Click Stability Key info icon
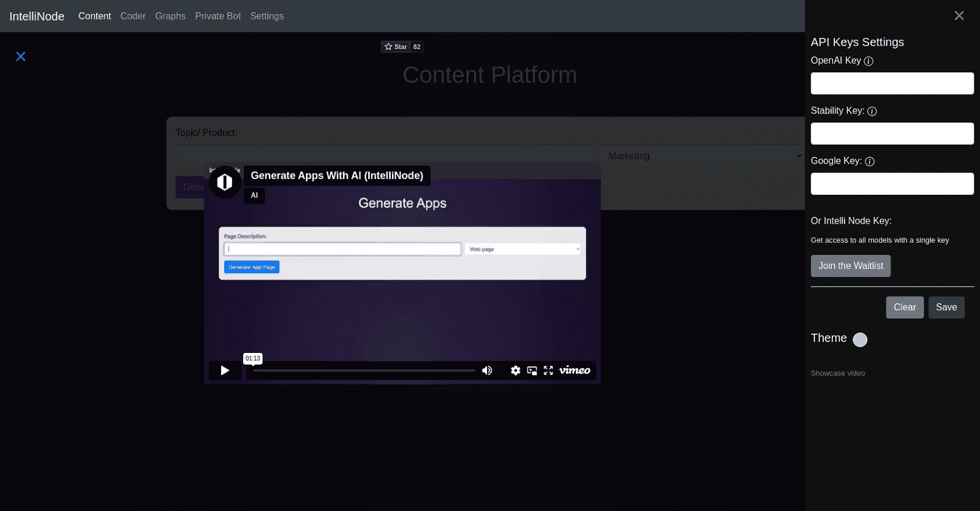Viewport: 980px width, 511px height. click(x=872, y=112)
